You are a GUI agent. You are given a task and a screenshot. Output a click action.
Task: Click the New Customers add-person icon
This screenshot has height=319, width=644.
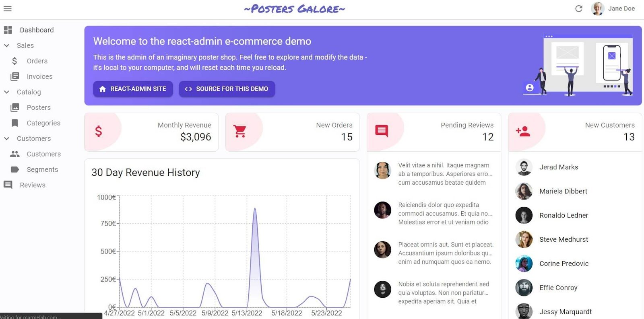[x=523, y=131]
